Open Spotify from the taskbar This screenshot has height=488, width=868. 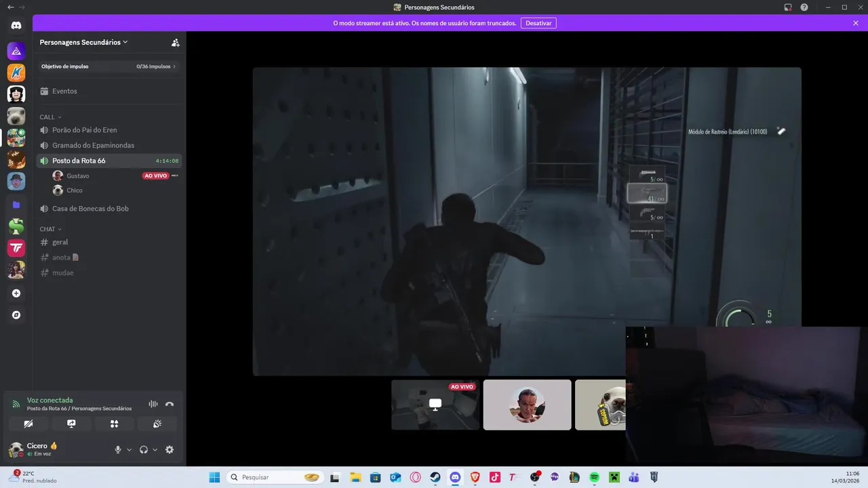594,477
